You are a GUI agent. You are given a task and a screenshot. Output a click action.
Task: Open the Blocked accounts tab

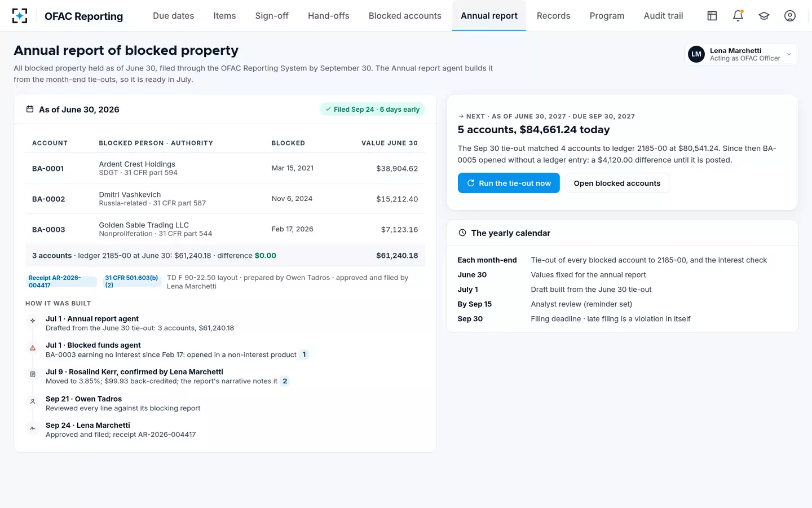(x=405, y=16)
